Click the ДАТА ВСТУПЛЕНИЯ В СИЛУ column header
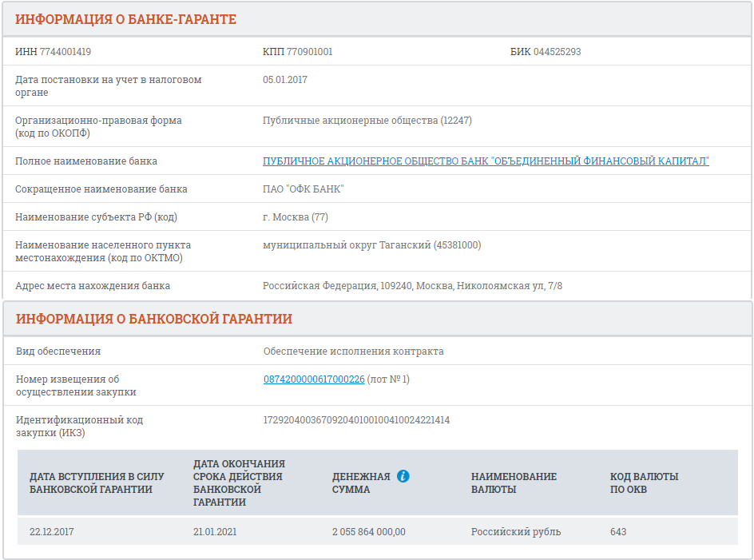Image resolution: width=754 pixels, height=560 pixels. 97,483
